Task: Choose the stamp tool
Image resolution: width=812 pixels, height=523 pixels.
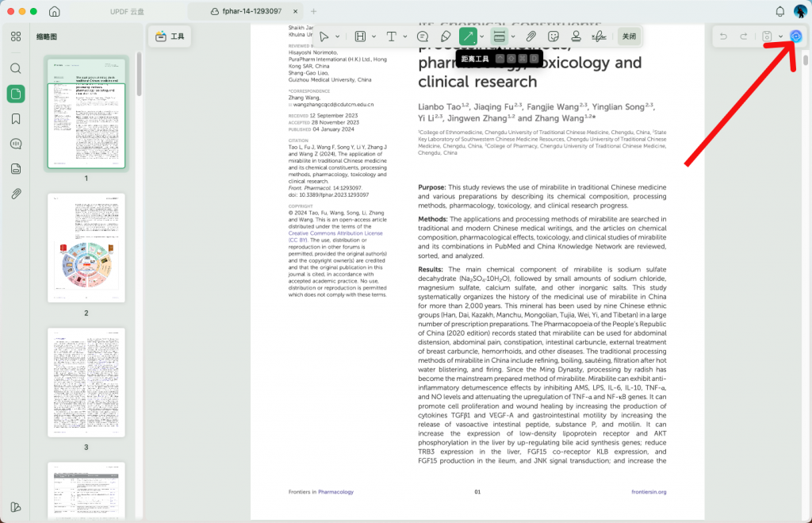Action: tap(576, 37)
